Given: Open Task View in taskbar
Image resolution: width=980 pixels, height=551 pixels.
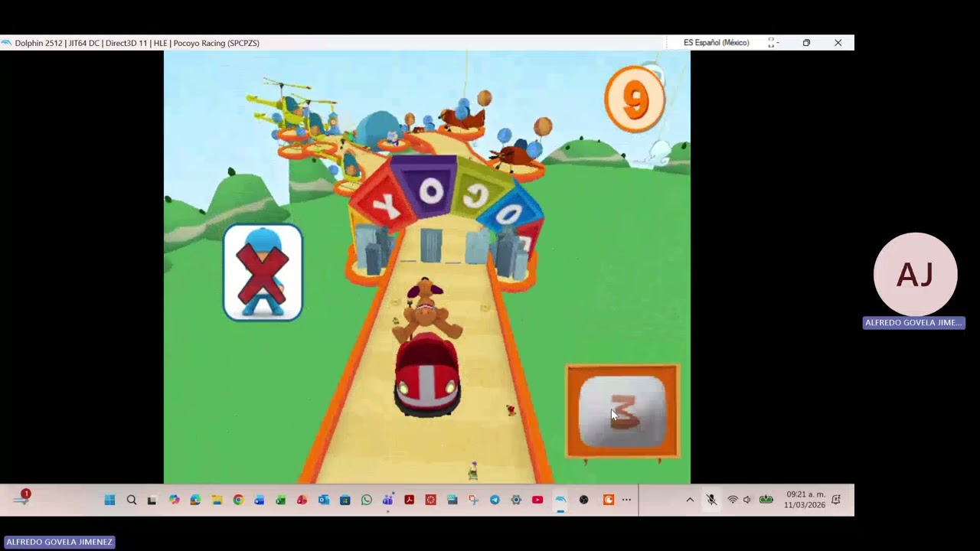Looking at the screenshot, I should (152, 500).
